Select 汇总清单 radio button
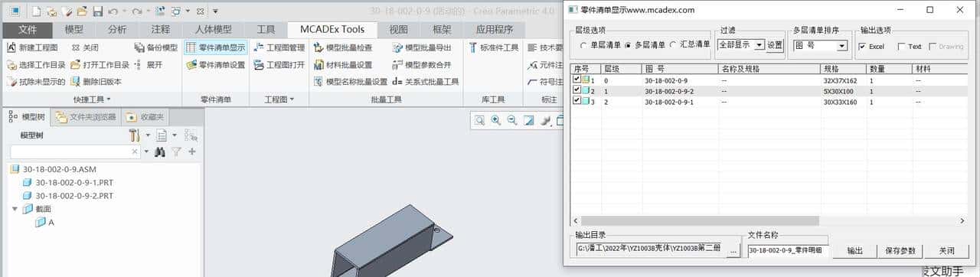This screenshot has width=980, height=277. [x=689, y=45]
